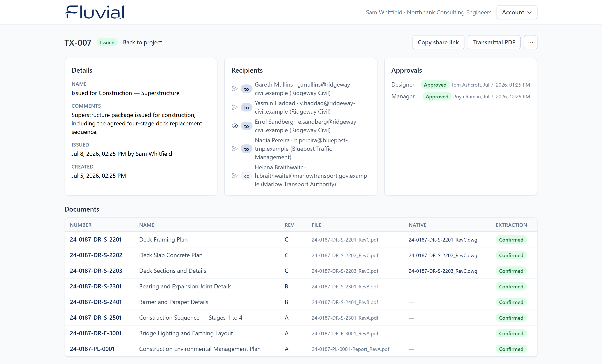Download native file 24-0187-DR-S-2202_RevC.dwg
The height and width of the screenshot is (364, 608).
[443, 256]
